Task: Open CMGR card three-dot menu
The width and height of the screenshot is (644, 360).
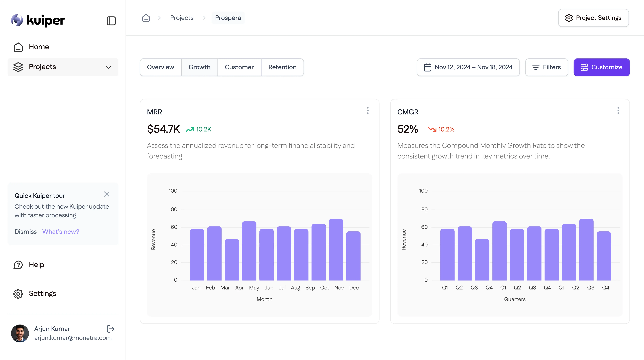Action: pyautogui.click(x=618, y=111)
